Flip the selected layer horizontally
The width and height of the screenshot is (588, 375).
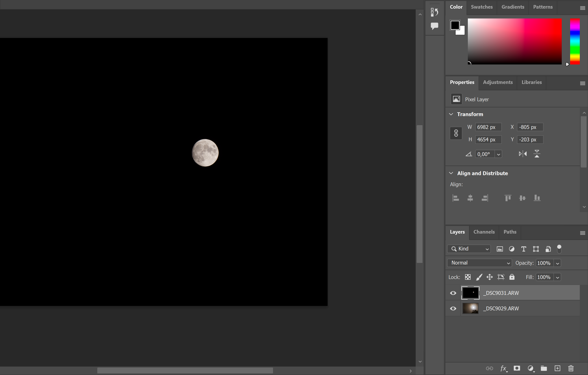click(523, 154)
